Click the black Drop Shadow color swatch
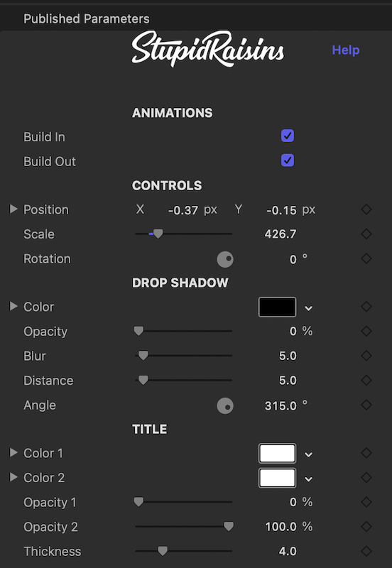The height and width of the screenshot is (568, 392). (277, 307)
